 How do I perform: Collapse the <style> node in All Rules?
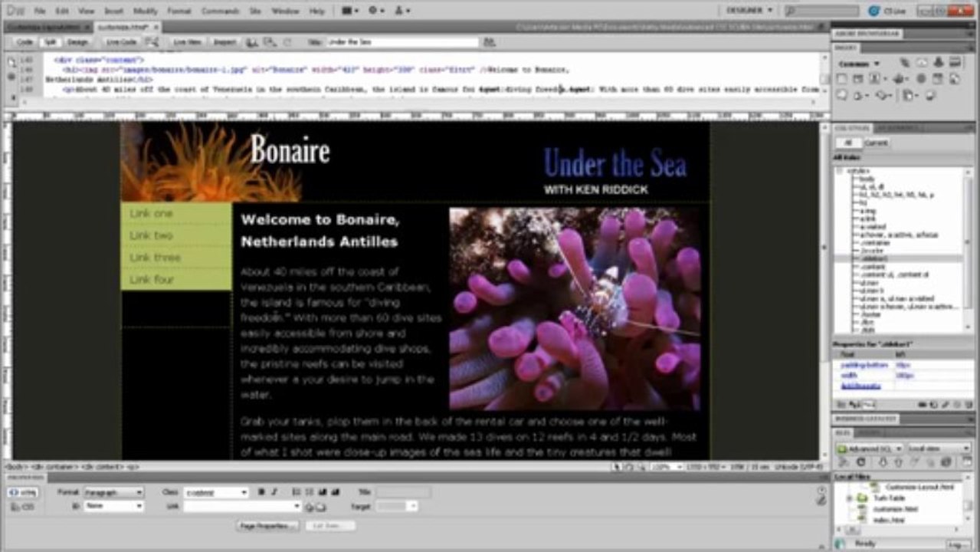(x=841, y=171)
